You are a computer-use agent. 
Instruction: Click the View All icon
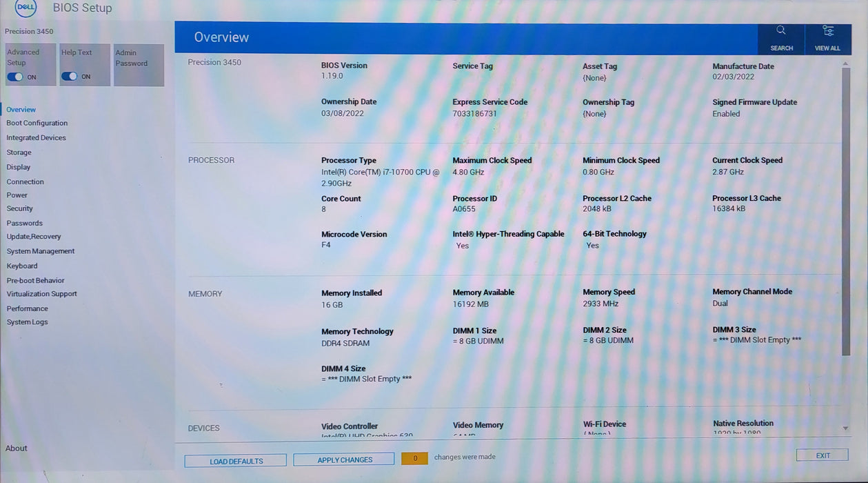827,31
